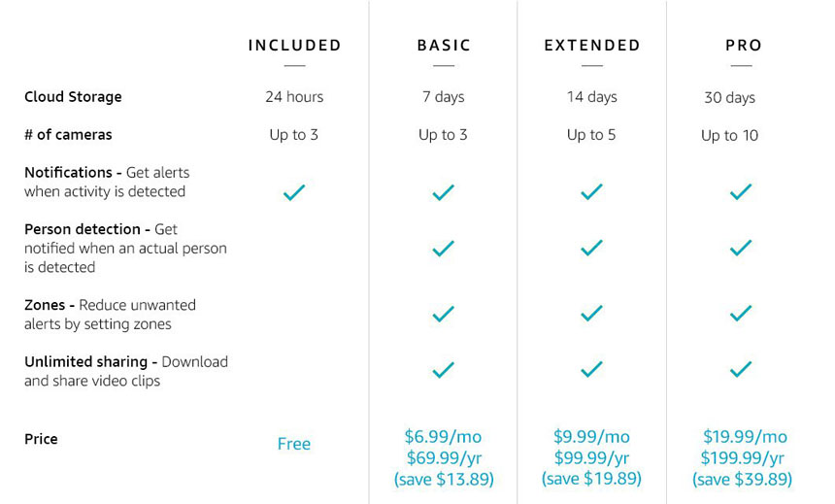
Task: Click the Cloud Storage row label
Action: pyautogui.click(x=73, y=97)
